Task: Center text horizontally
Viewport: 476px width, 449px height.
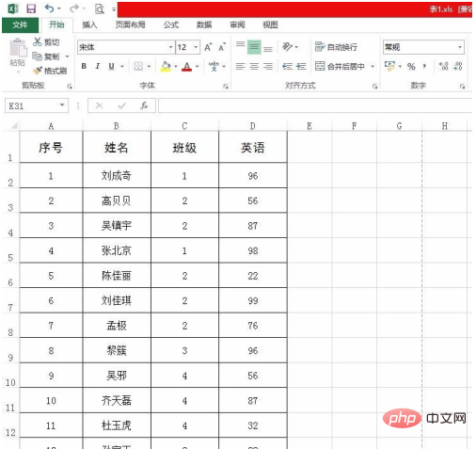Action: [254, 66]
